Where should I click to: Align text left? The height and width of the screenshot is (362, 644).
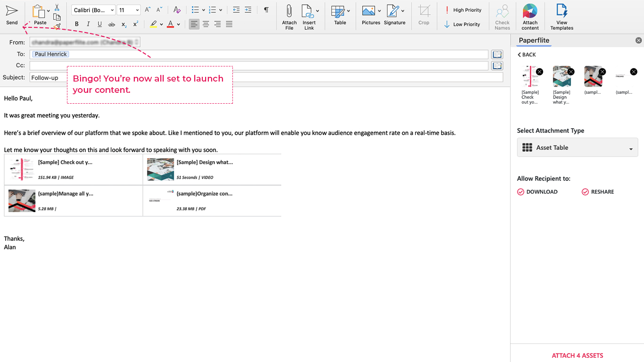coord(194,24)
